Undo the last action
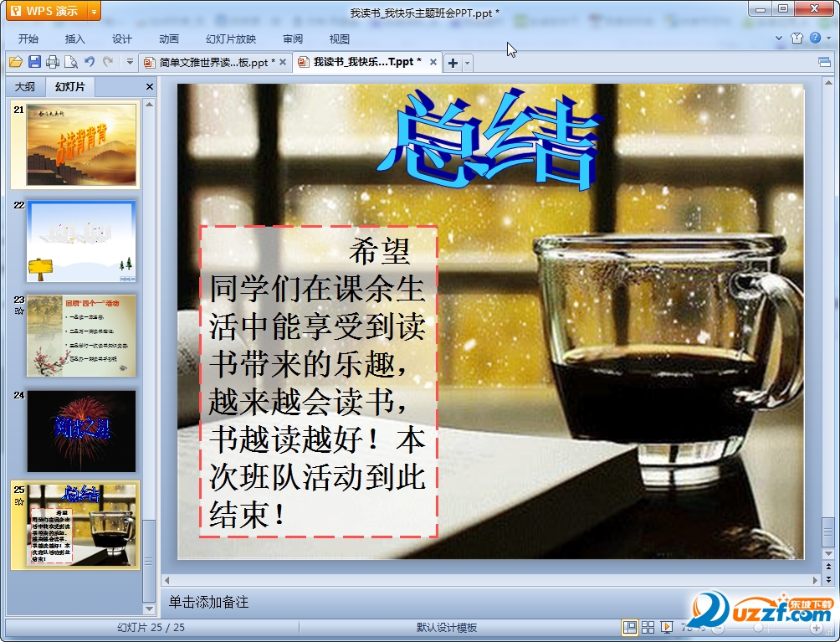Viewport: 840px width, 642px height. (89, 61)
